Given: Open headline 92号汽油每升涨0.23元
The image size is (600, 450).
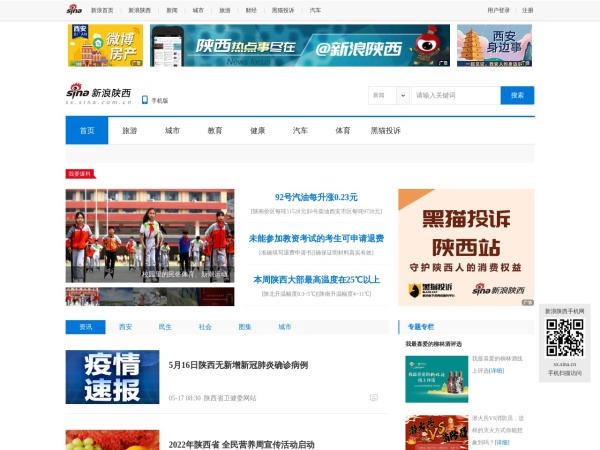Looking at the screenshot, I should coord(316,197).
